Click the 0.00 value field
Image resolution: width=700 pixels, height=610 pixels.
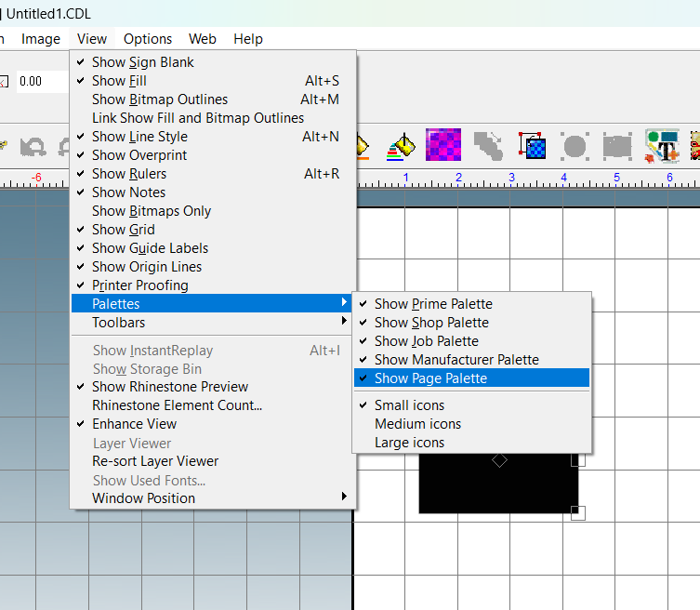42,81
